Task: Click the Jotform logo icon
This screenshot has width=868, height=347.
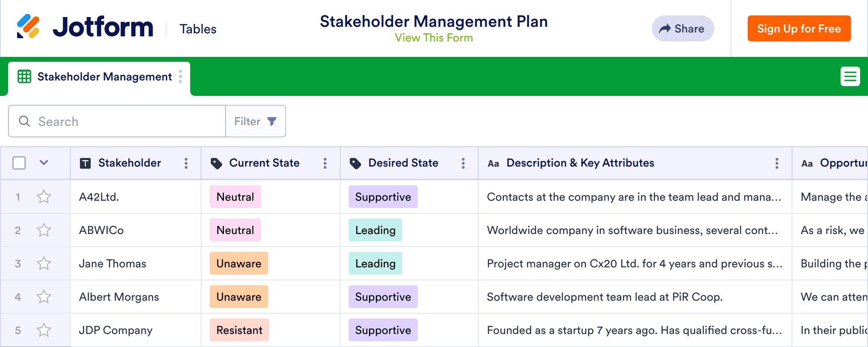Action: point(28,26)
